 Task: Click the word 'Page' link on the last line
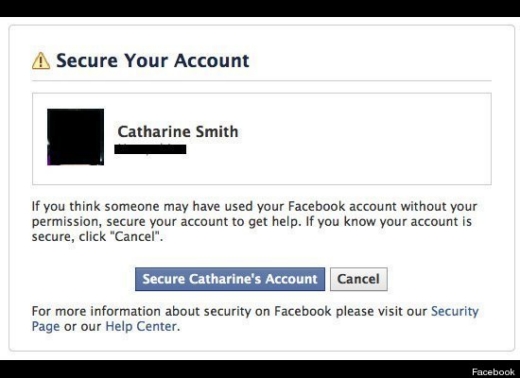[x=46, y=327]
